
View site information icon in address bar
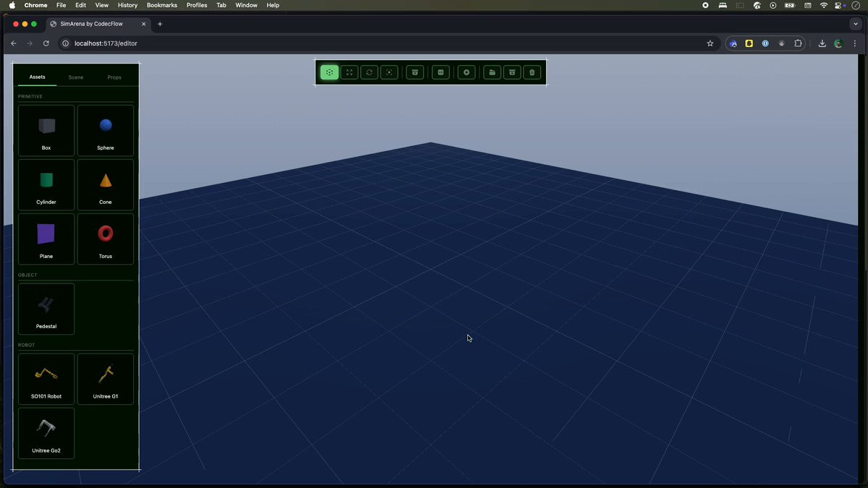point(65,43)
